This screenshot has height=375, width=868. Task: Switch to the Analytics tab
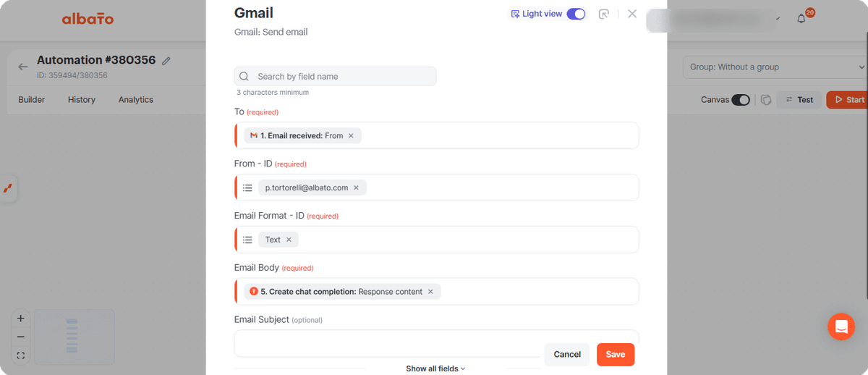click(x=136, y=100)
